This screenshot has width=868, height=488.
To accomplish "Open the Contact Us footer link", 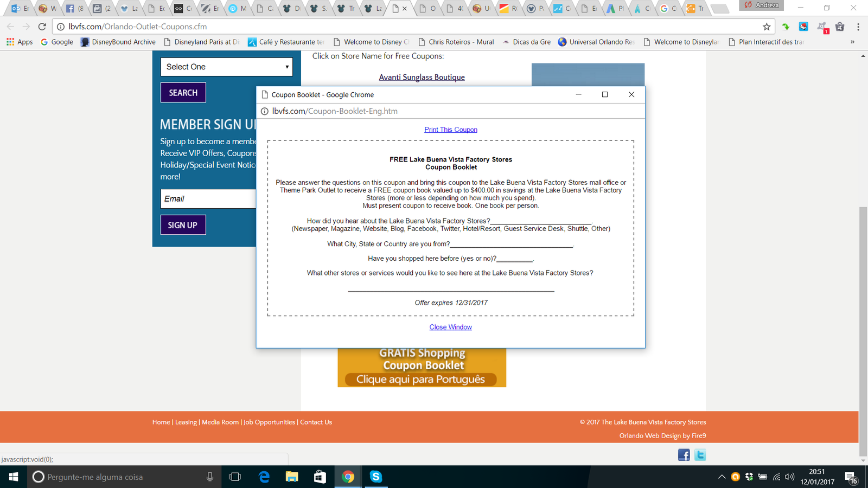I will point(316,422).
